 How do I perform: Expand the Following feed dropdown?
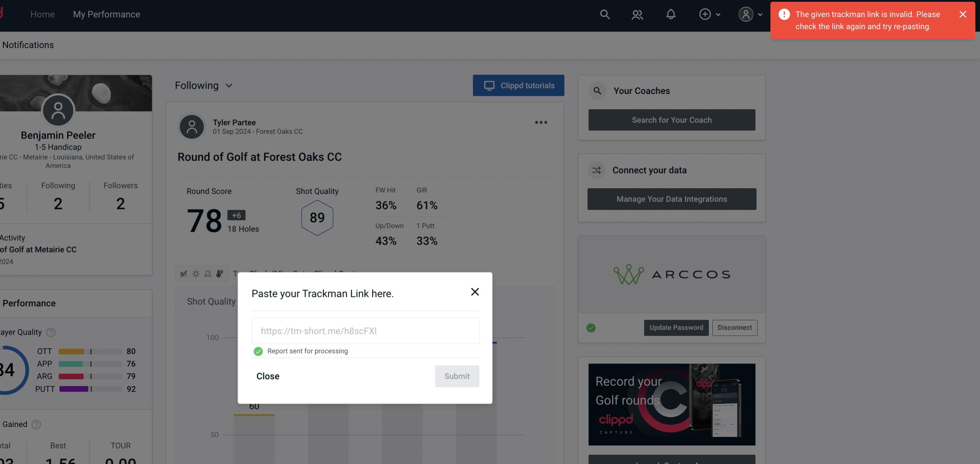click(204, 84)
